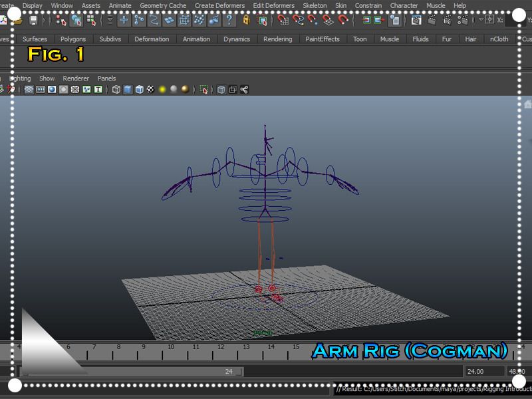Open the input field mode dropdown arrow
This screenshot has height=399, width=532.
click(x=481, y=20)
